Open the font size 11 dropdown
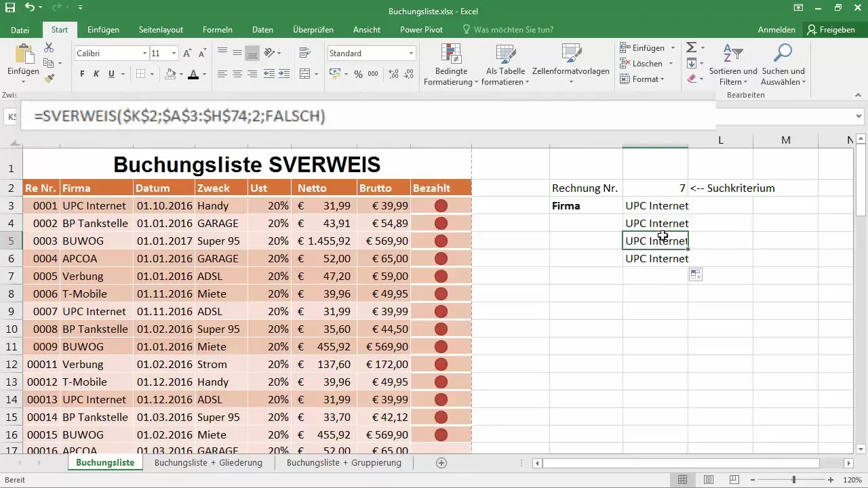Screen dimensions: 868x488 pyautogui.click(x=174, y=54)
